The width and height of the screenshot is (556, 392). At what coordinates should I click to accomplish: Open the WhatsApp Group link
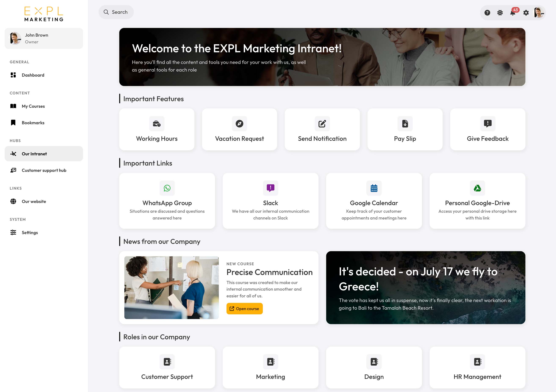[167, 188]
